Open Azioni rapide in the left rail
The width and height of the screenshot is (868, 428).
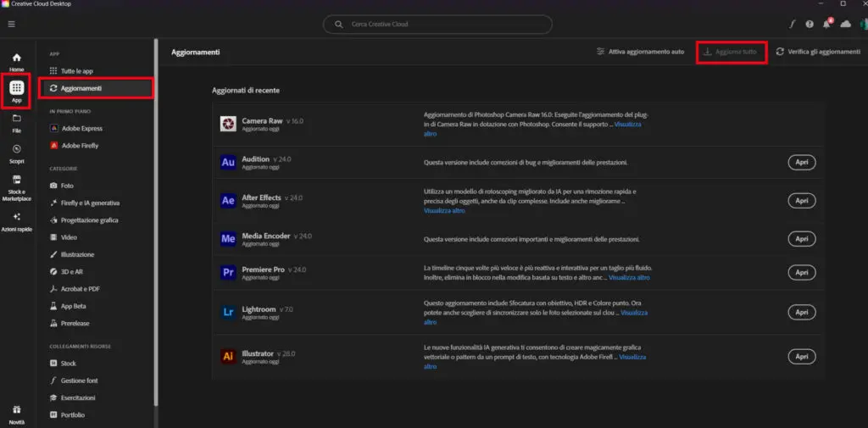point(17,222)
